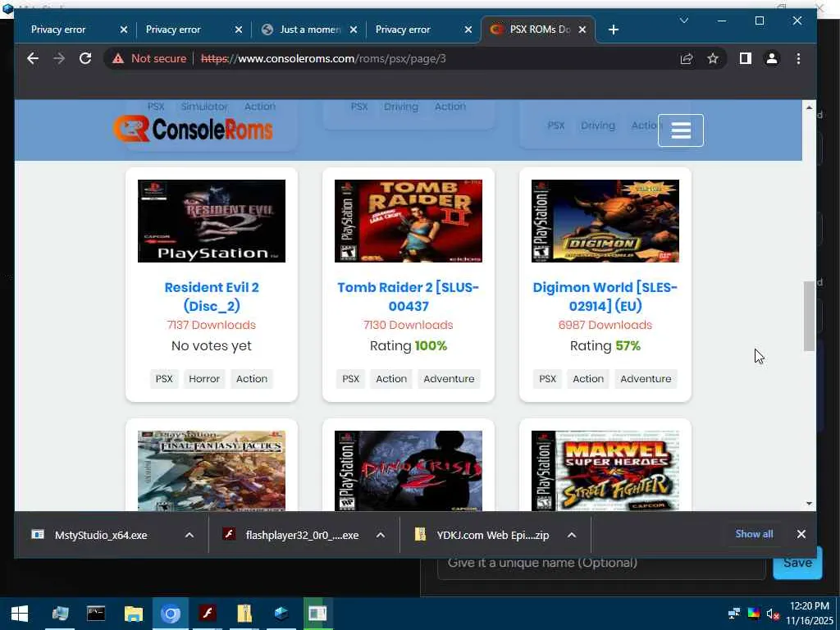The image size is (840, 630).
Task: Click the Resident Evil 2 cover image
Action: coord(212,221)
